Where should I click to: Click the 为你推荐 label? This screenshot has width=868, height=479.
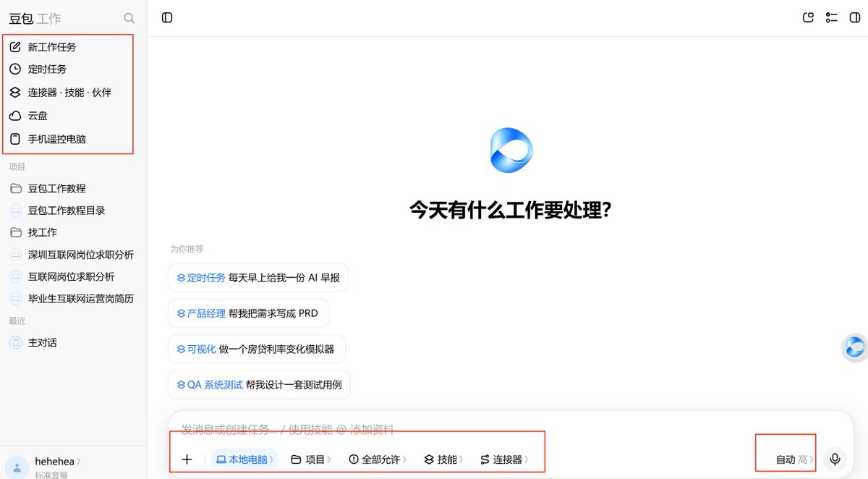coord(187,249)
